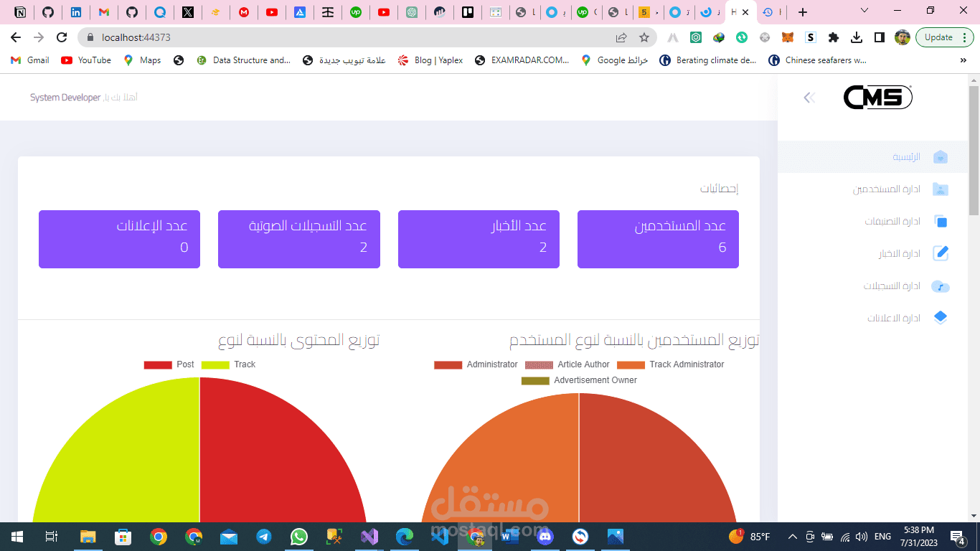Reload the localhost page
Image resolution: width=980 pixels, height=551 pixels.
coord(62,37)
